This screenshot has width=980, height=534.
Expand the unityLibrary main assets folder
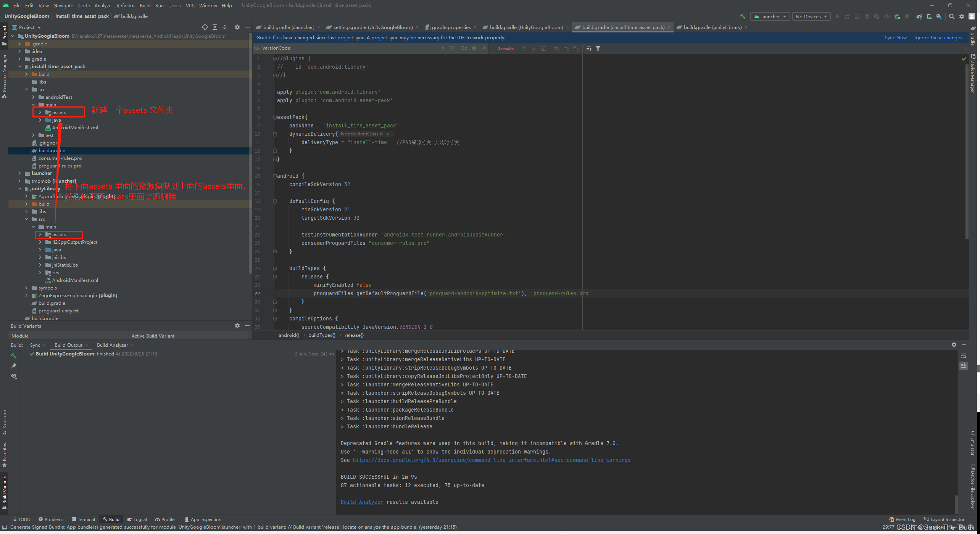coord(42,234)
